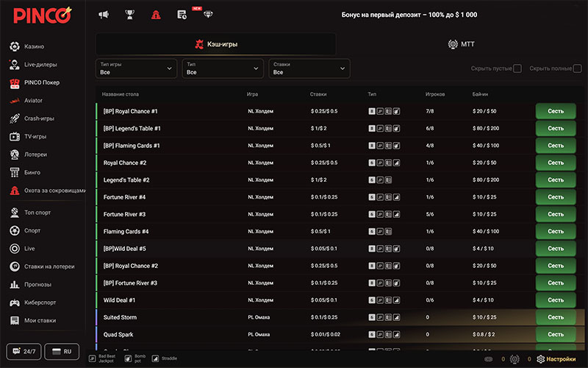Switch to Кэш-игры tab
The height and width of the screenshot is (368, 588).
[x=216, y=44]
